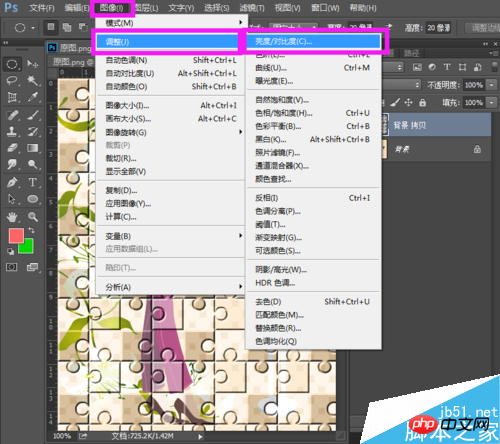Open the tool preset picker arrow
Viewport: 500px width, 444px height.
(33, 28)
